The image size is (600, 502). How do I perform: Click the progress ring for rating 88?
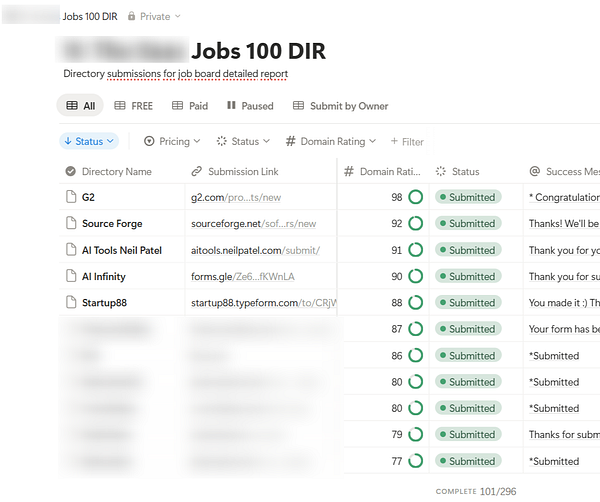click(416, 302)
